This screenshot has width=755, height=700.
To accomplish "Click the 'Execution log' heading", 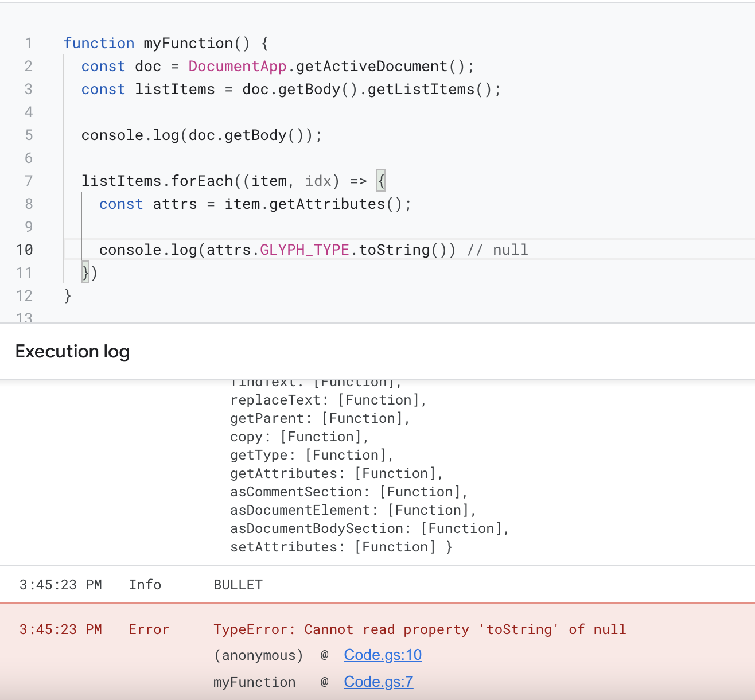I will coord(72,351).
